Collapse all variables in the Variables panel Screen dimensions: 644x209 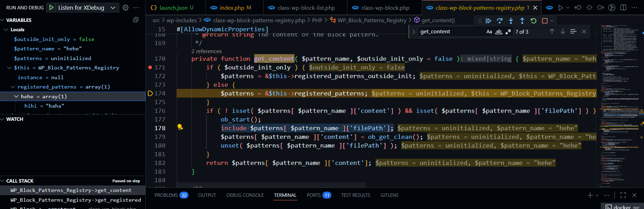tap(136, 20)
